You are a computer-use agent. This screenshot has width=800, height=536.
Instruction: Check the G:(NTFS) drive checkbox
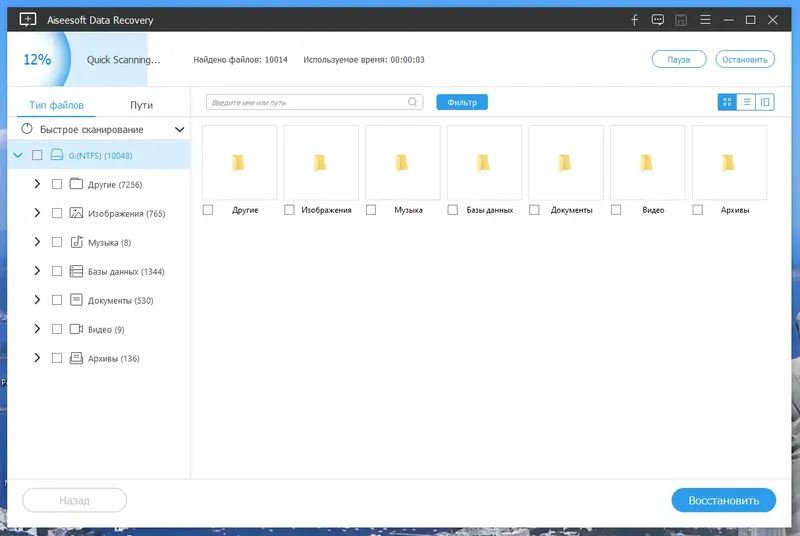click(37, 155)
